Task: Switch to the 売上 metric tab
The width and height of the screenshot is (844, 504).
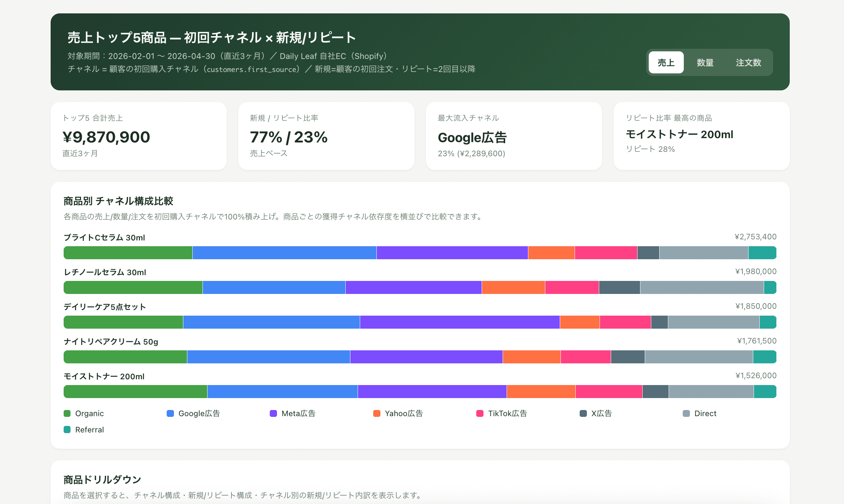Action: pos(666,63)
